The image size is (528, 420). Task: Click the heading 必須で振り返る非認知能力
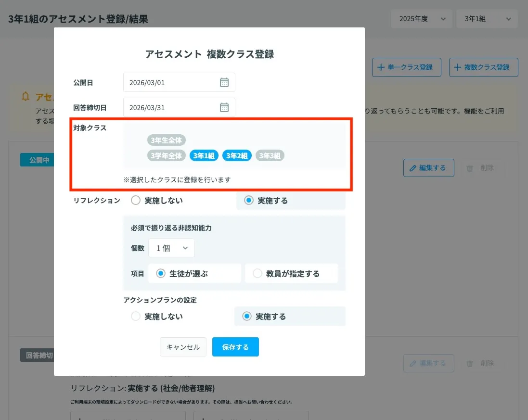point(171,228)
